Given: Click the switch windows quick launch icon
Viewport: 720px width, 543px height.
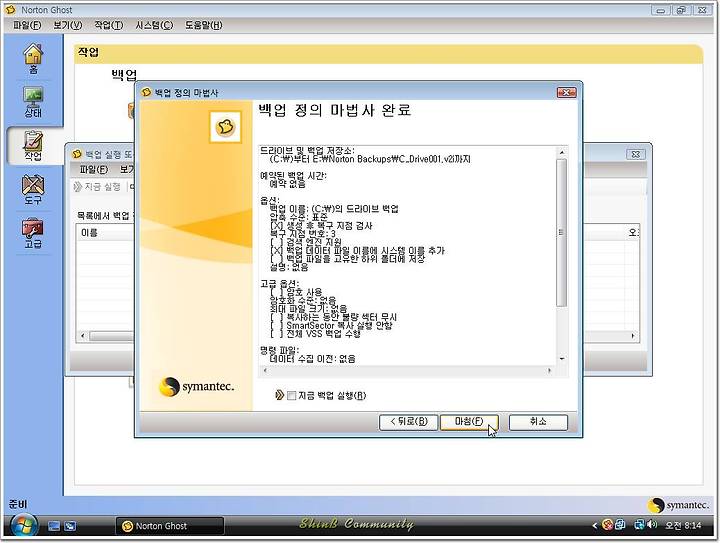Looking at the screenshot, I should 70,526.
